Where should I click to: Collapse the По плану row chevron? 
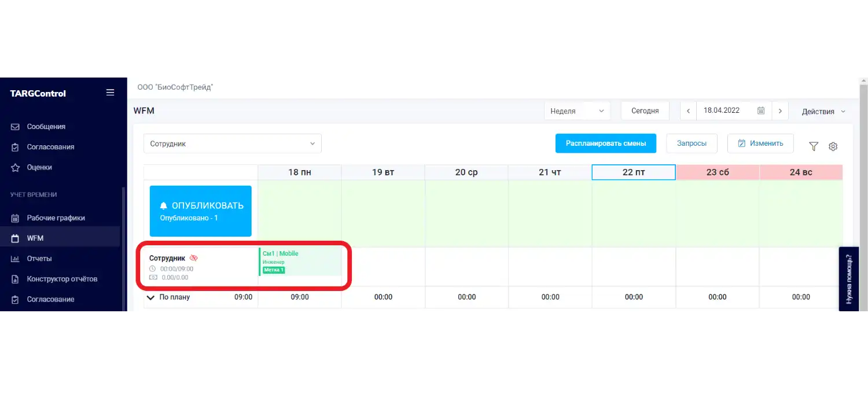[x=151, y=297]
